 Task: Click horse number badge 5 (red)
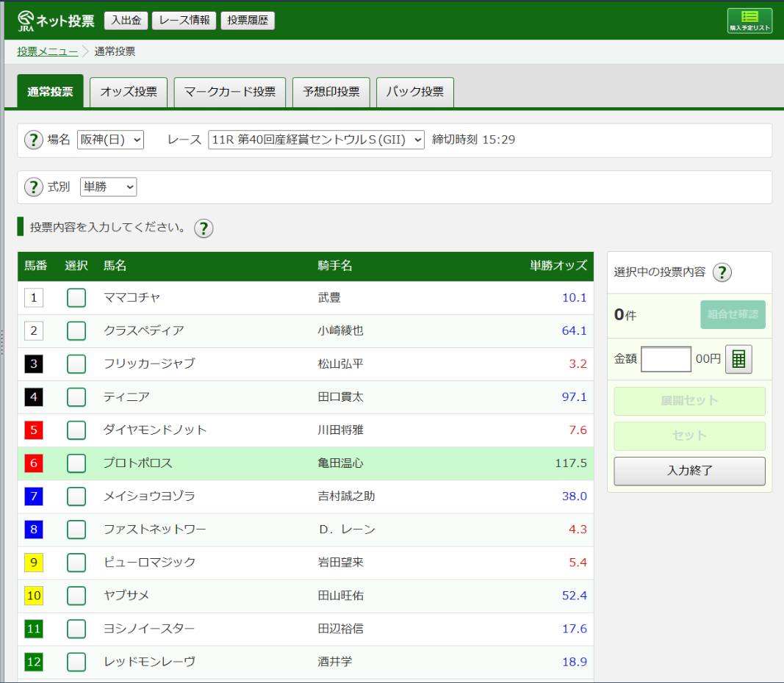[x=34, y=430]
